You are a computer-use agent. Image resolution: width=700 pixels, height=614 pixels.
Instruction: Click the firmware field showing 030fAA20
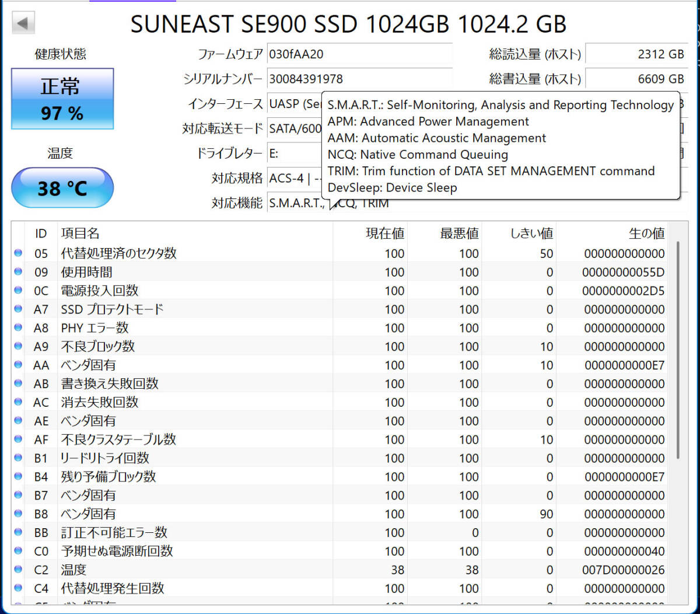(359, 54)
